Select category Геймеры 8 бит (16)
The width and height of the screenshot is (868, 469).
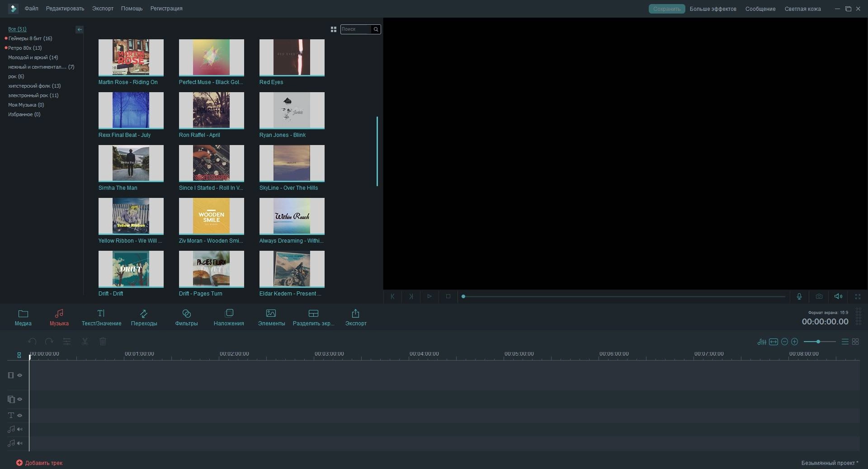click(x=30, y=38)
